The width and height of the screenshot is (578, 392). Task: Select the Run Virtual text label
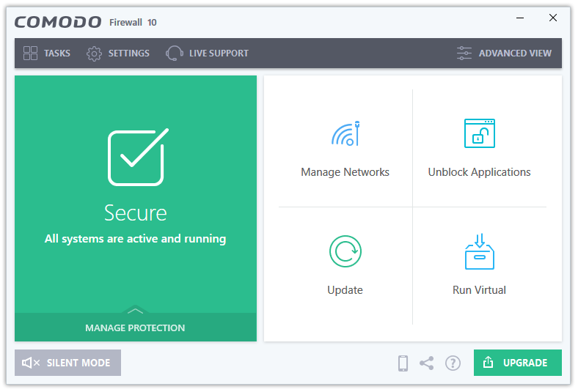tap(479, 289)
